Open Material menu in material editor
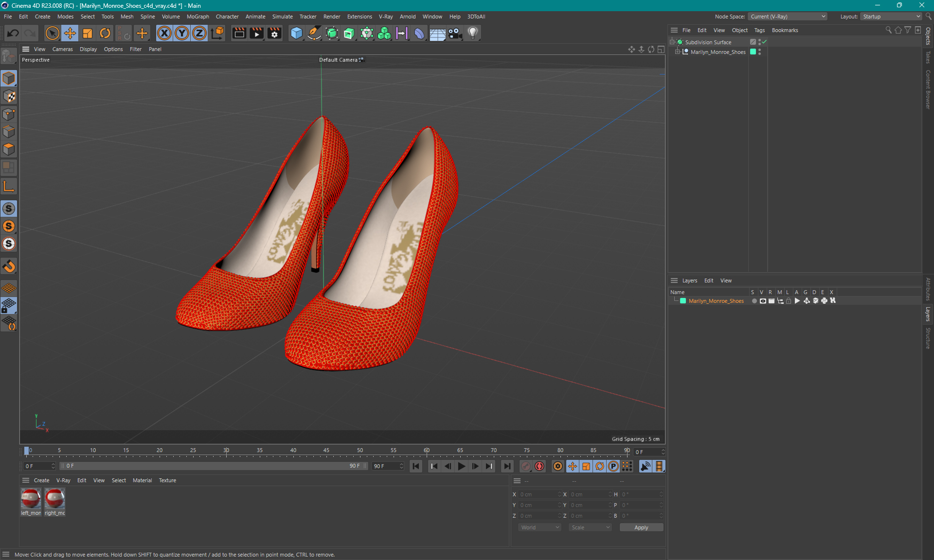 (142, 480)
